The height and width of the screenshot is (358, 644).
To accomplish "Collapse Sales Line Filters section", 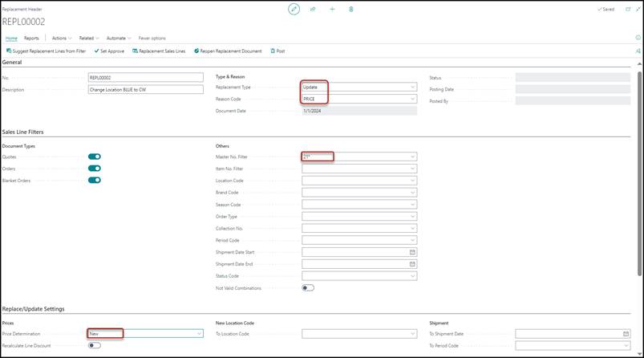I will pyautogui.click(x=22, y=132).
